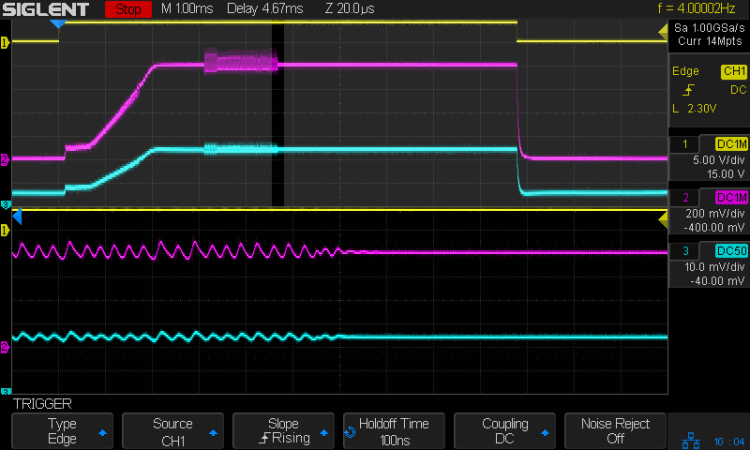Click the channel 1 5.00 V/div box
Image resolution: width=750 pixels, height=450 pixels.
click(x=709, y=157)
